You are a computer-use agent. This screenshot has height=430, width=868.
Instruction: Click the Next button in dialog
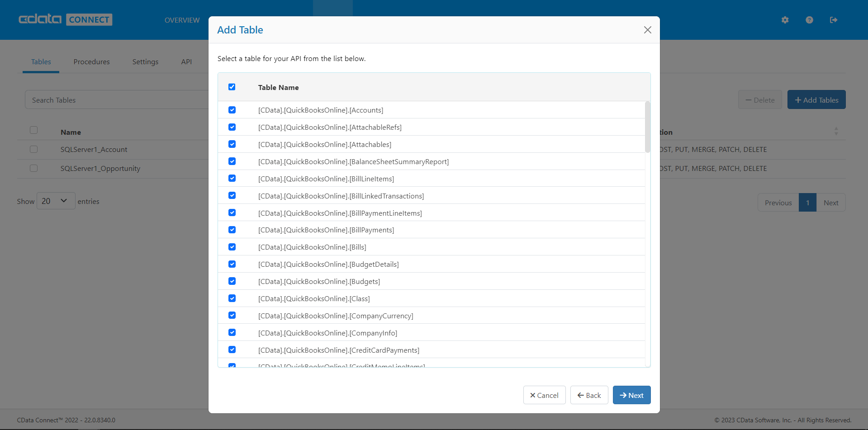(631, 395)
